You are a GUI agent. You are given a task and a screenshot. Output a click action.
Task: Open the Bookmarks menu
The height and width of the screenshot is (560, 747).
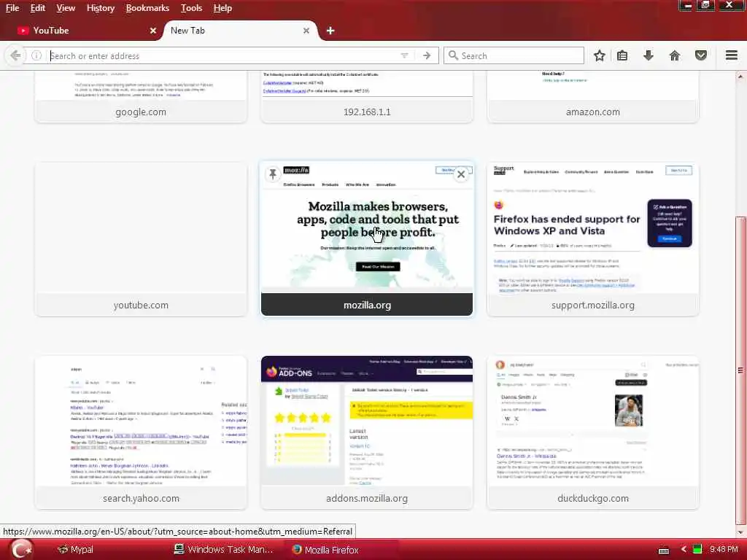coord(147,8)
